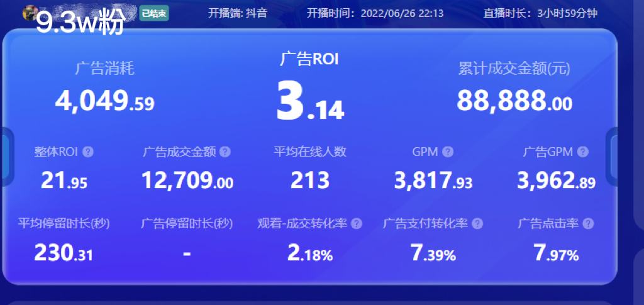Click the 累计成交金额(元) label
Screen dimensions: 644x305
click(x=514, y=69)
